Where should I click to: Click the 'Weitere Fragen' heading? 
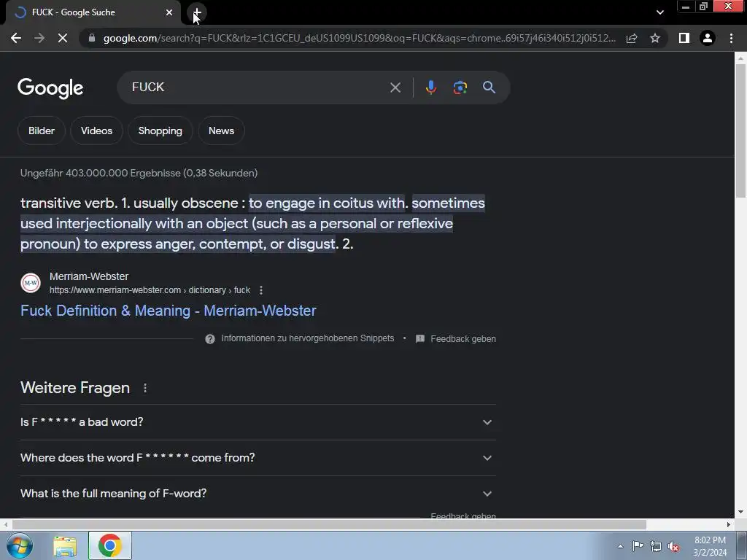[75, 388]
